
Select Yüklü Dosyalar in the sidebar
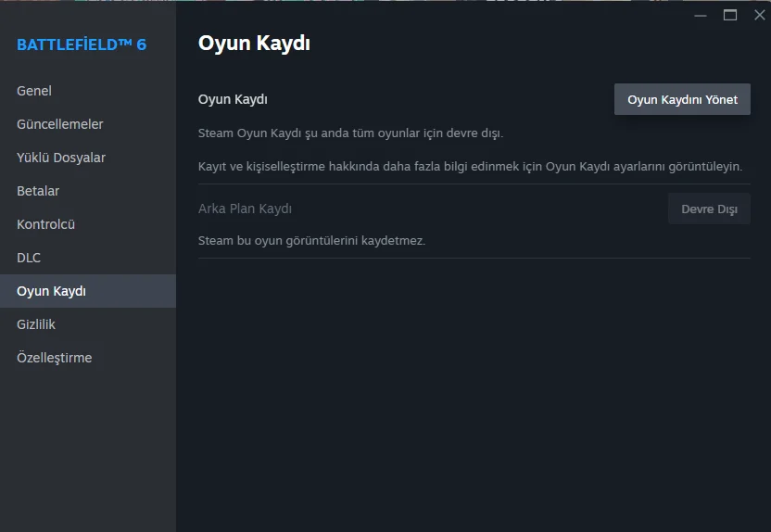[x=88, y=158]
